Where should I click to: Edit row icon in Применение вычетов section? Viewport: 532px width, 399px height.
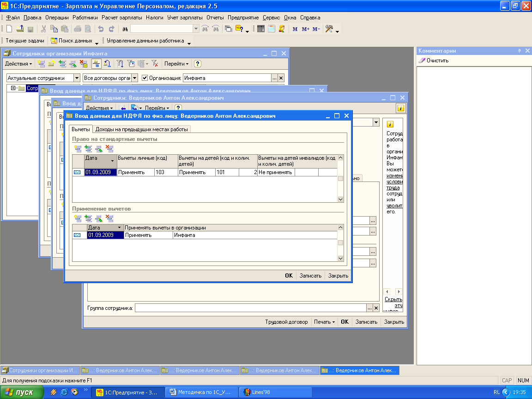[99, 218]
